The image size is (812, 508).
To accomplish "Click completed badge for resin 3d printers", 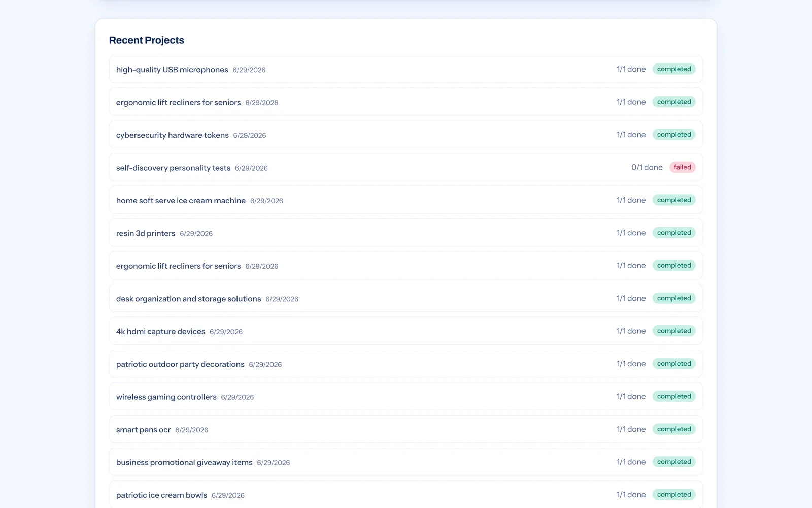I will [x=674, y=233].
